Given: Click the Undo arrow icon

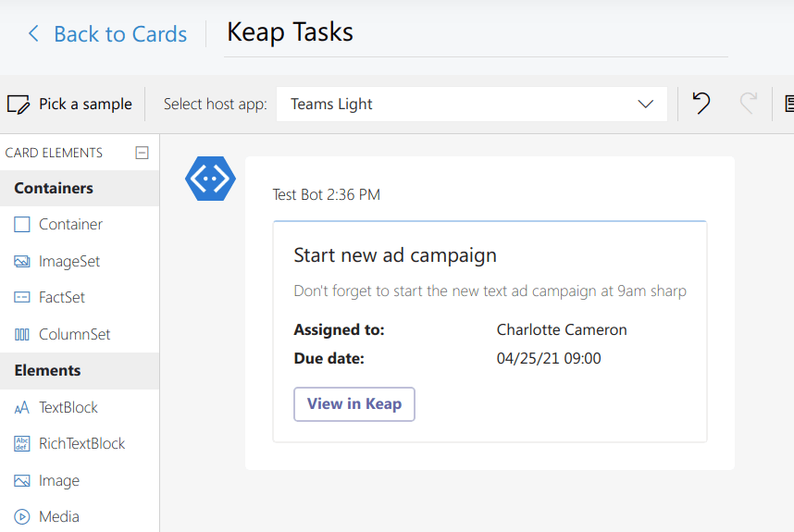Looking at the screenshot, I should 701,104.
